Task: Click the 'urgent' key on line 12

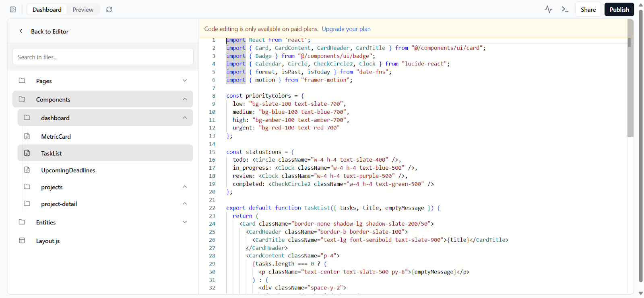Action: coord(242,128)
